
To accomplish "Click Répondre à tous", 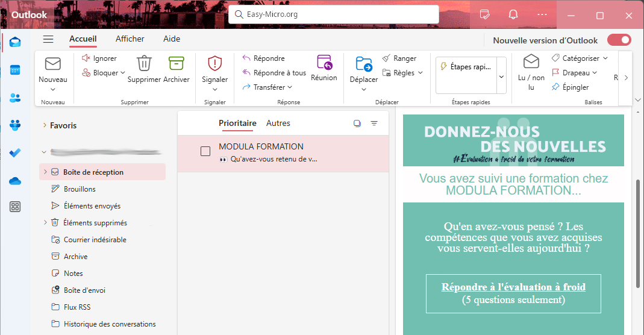I will [x=274, y=73].
